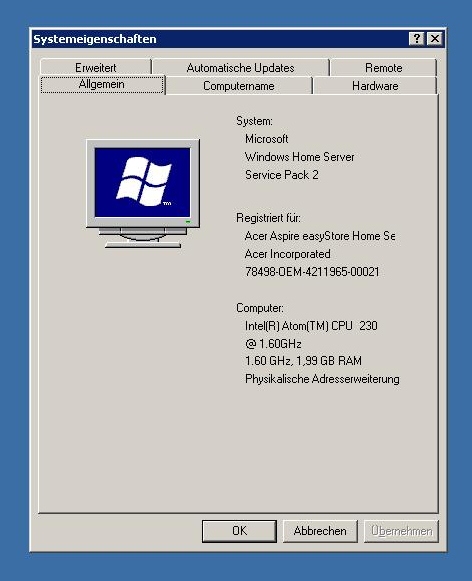Screen dimensions: 472x581
Task: Click the Service Pack 2 line
Action: point(282,175)
